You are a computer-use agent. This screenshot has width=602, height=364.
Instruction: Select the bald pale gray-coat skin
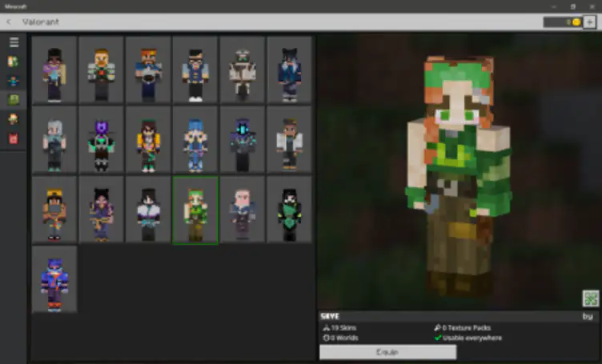(243, 210)
